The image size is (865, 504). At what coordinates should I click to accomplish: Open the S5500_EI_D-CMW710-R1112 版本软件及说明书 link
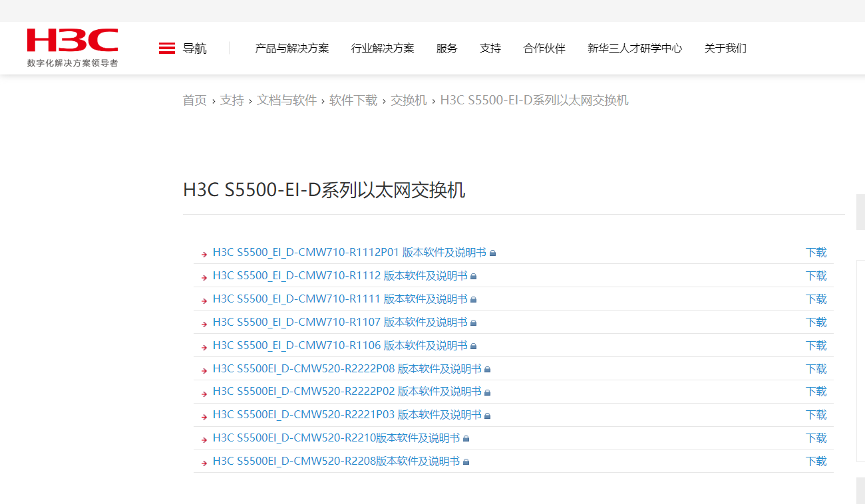coord(340,276)
